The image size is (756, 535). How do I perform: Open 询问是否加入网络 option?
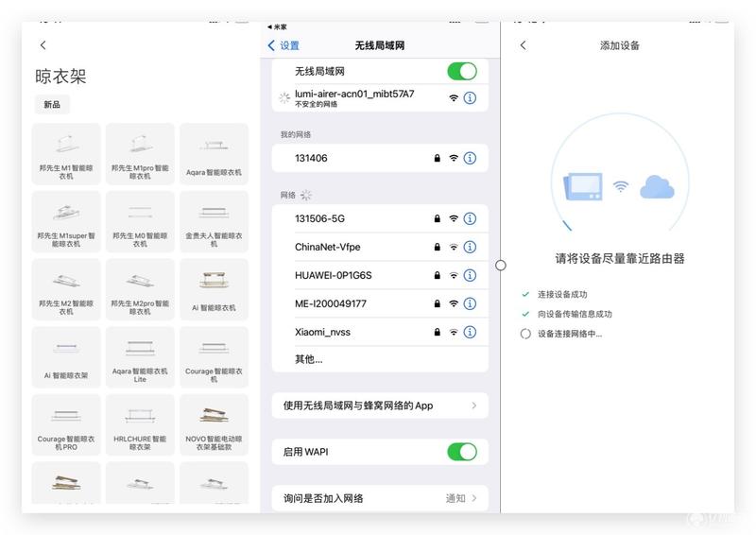coord(380,498)
